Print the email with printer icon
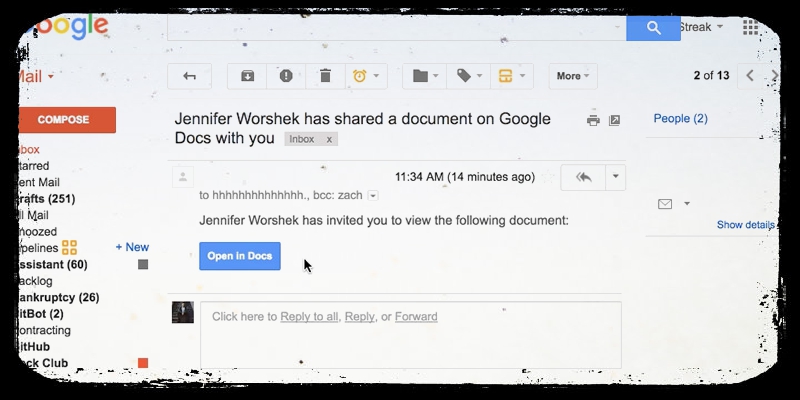The image size is (800, 400). [593, 120]
